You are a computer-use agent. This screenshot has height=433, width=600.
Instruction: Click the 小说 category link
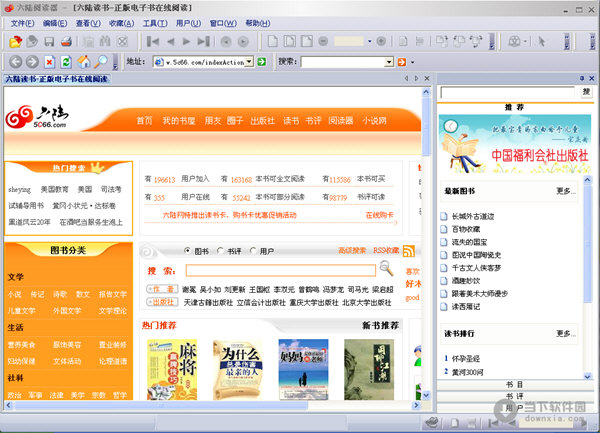pyautogui.click(x=15, y=294)
